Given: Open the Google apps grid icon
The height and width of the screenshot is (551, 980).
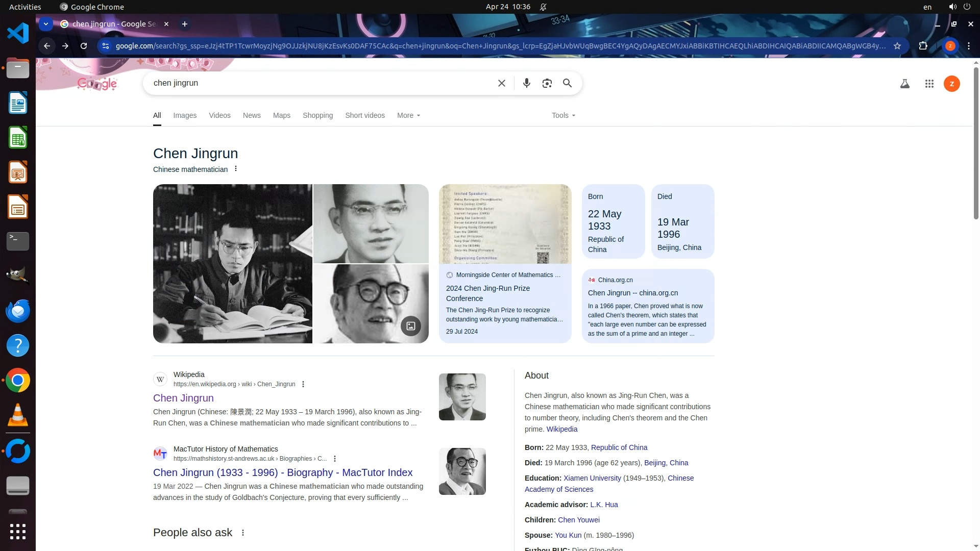Looking at the screenshot, I should pyautogui.click(x=929, y=84).
